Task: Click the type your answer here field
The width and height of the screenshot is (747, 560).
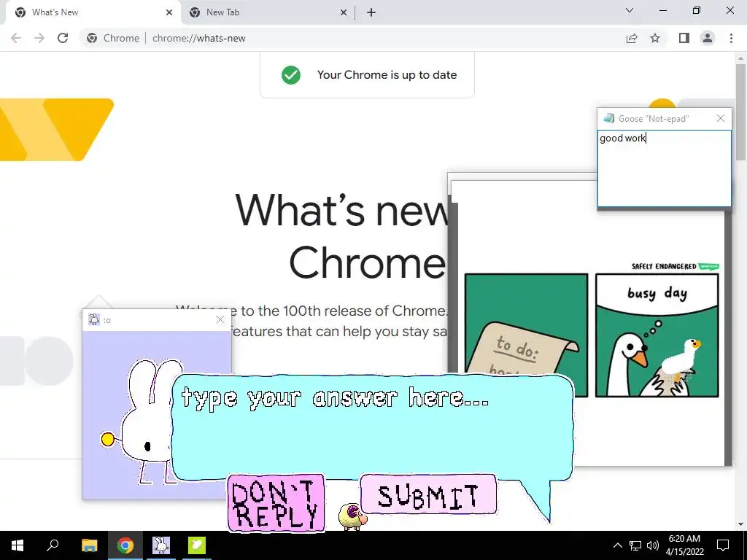Action: coord(373,426)
